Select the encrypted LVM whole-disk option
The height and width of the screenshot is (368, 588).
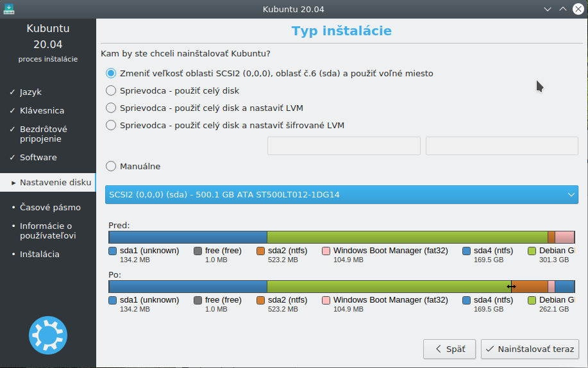click(225, 125)
